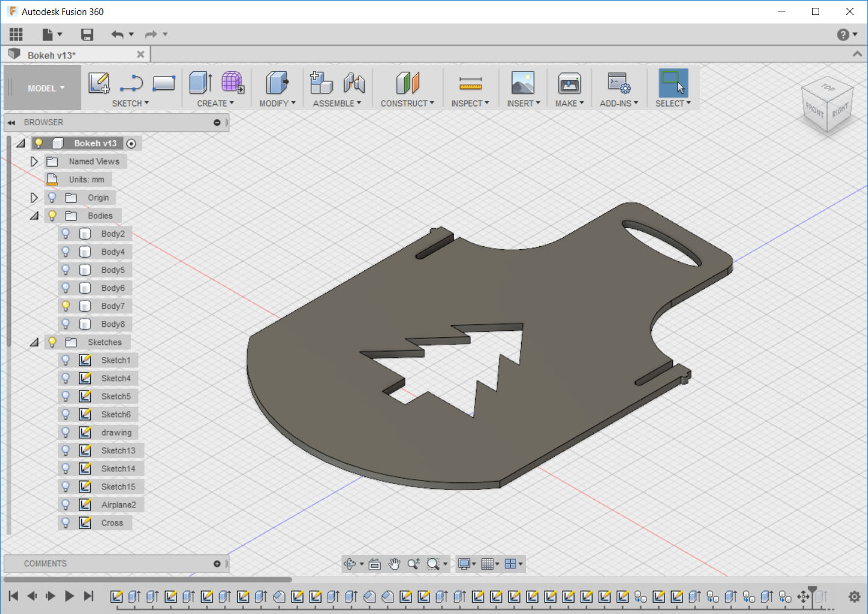Open the Grid and Snaps dropdown
This screenshot has width=868, height=614.
(490, 564)
